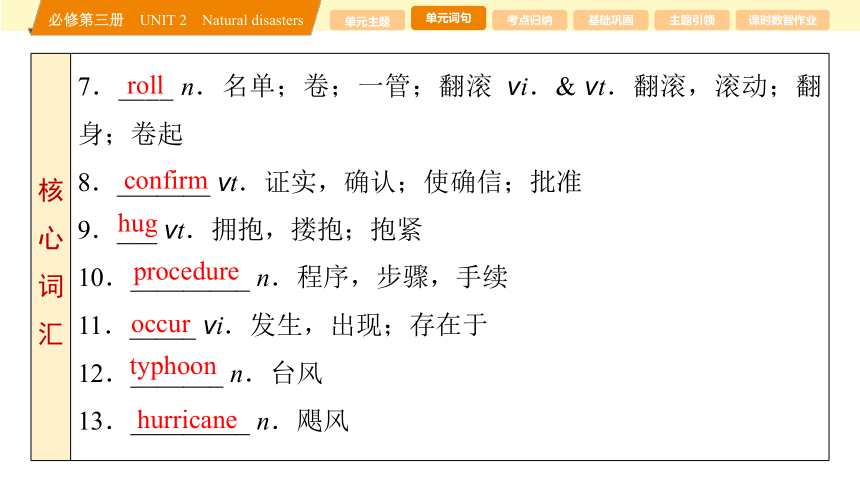Click the item number '13.'
The image size is (860, 484).
point(95,422)
